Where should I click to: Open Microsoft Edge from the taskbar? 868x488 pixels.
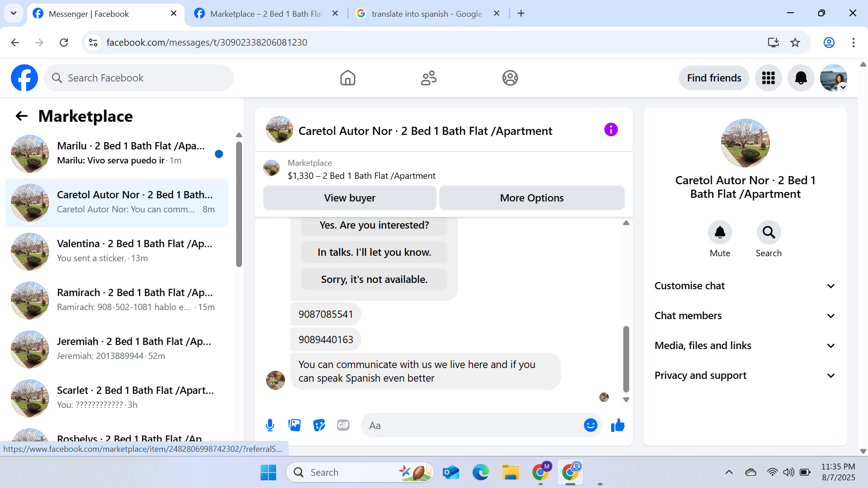coord(480,472)
